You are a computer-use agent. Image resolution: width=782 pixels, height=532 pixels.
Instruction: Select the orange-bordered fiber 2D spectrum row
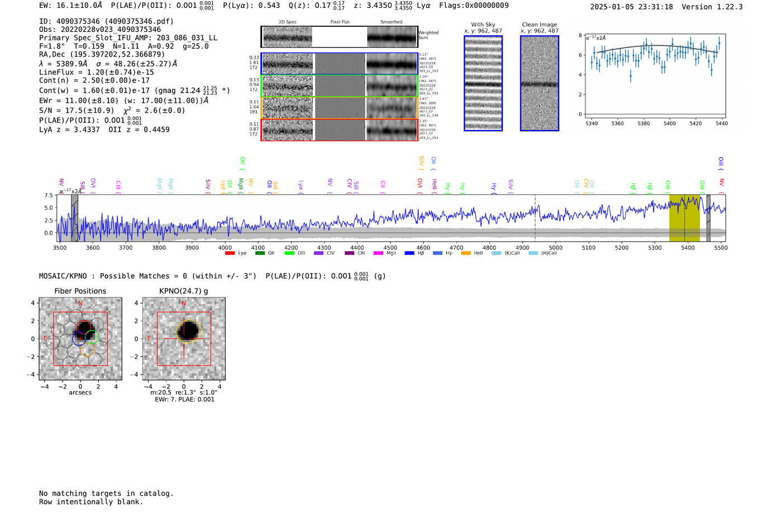pyautogui.click(x=340, y=108)
